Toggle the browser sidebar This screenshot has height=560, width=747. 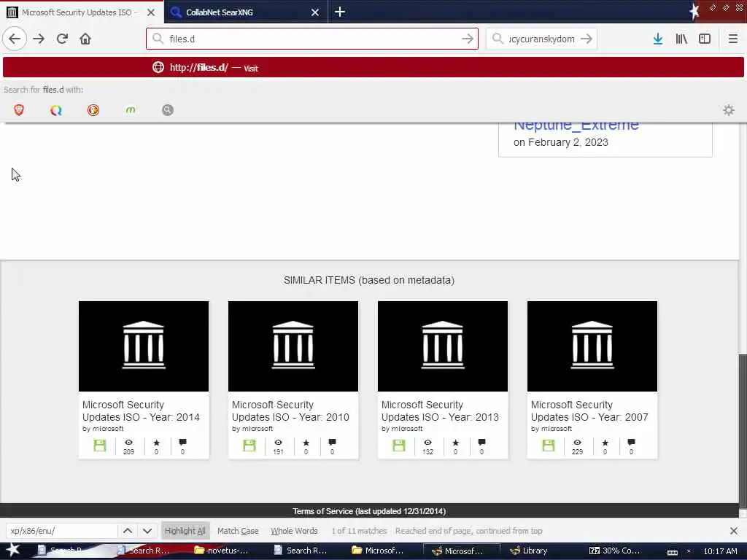coord(704,39)
